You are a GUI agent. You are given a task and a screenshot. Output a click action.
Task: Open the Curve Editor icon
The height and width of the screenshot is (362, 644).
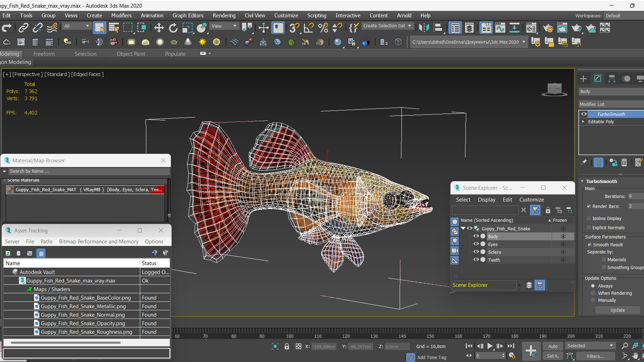[500, 28]
